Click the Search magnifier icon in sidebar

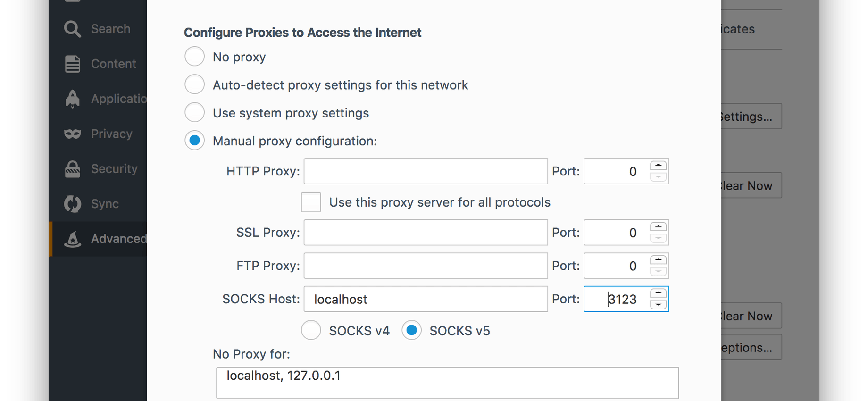pyautogui.click(x=73, y=29)
